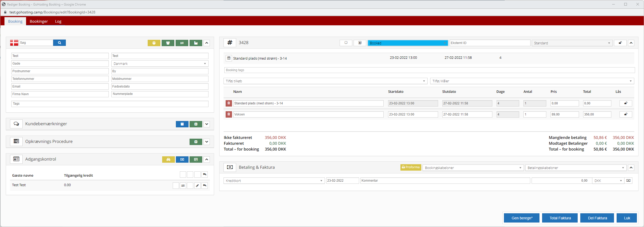Click the Luk button
644x227 pixels.
pyautogui.click(x=627, y=218)
